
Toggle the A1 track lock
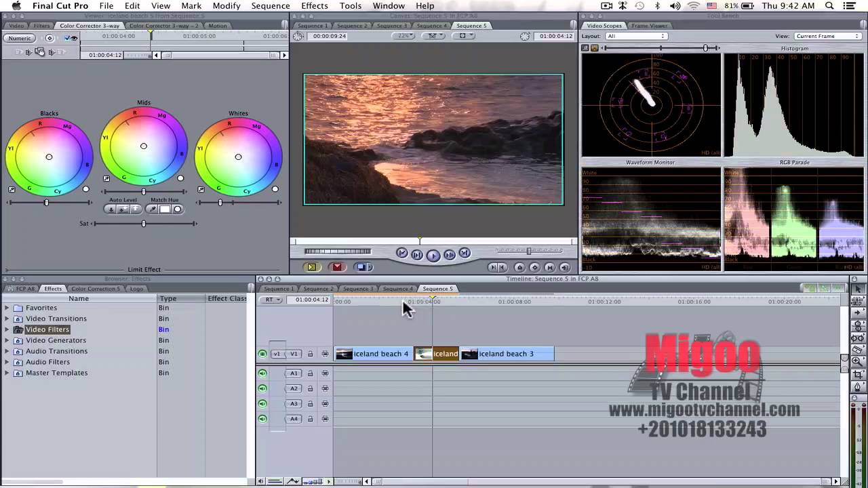tap(311, 373)
